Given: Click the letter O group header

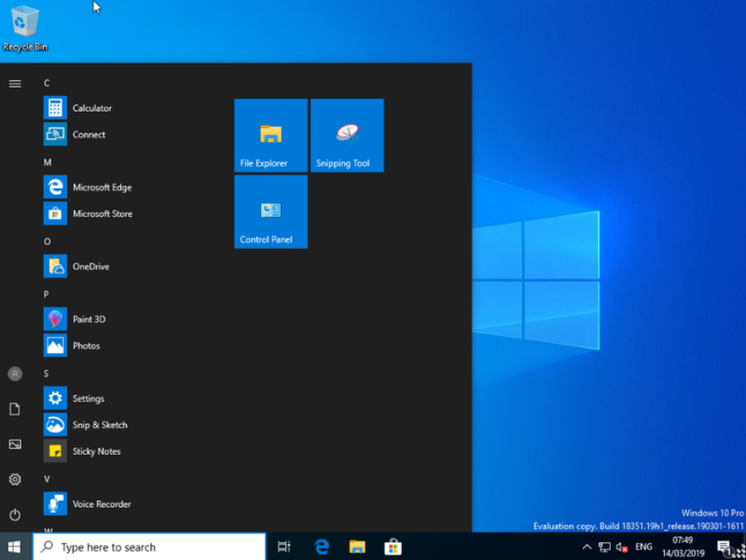Looking at the screenshot, I should [47, 242].
